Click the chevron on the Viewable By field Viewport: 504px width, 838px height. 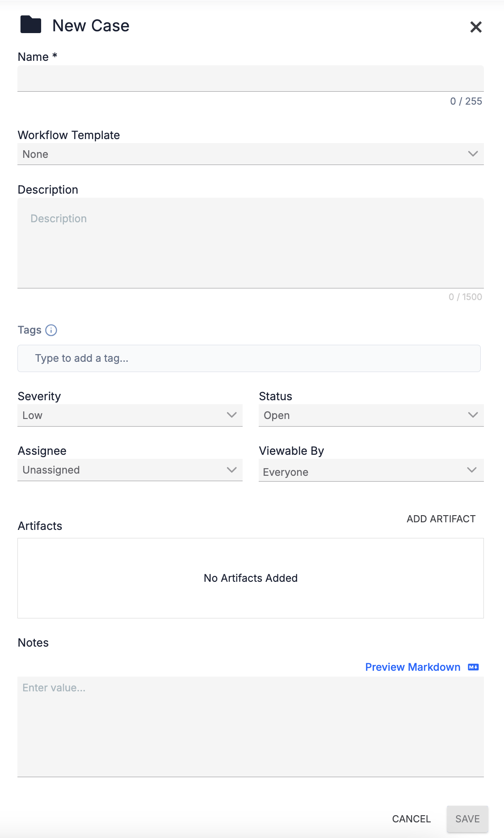pyautogui.click(x=472, y=470)
